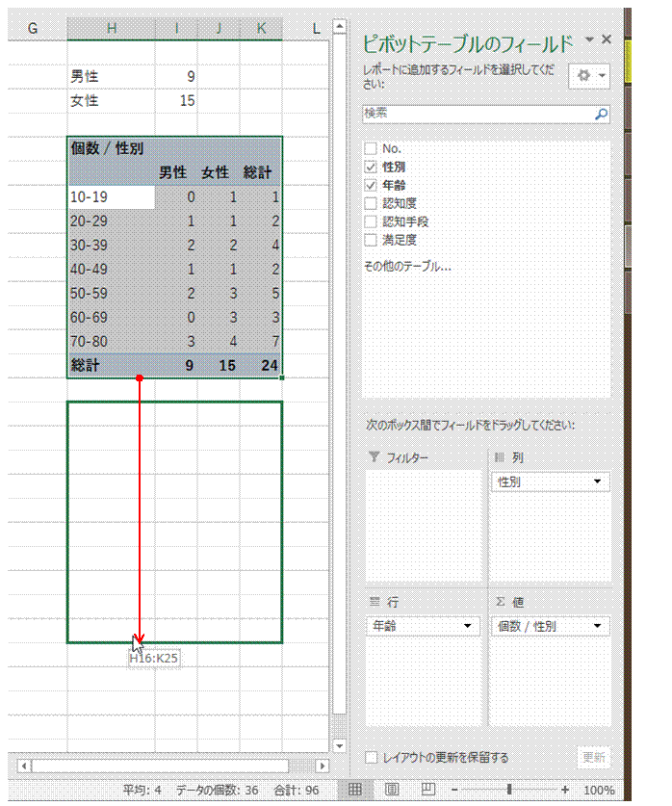Close the PivotTable Fields pane
The width and height of the screenshot is (672, 806).
[x=607, y=39]
